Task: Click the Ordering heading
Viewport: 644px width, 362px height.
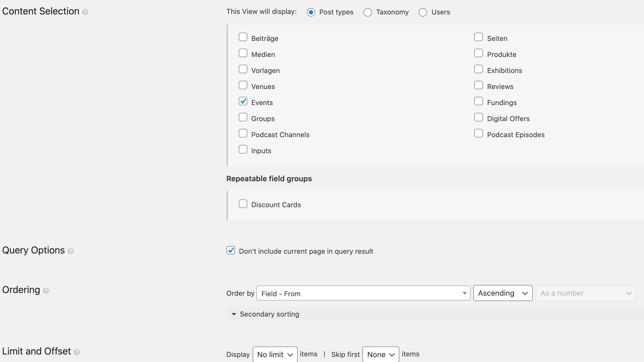Action: click(x=21, y=290)
